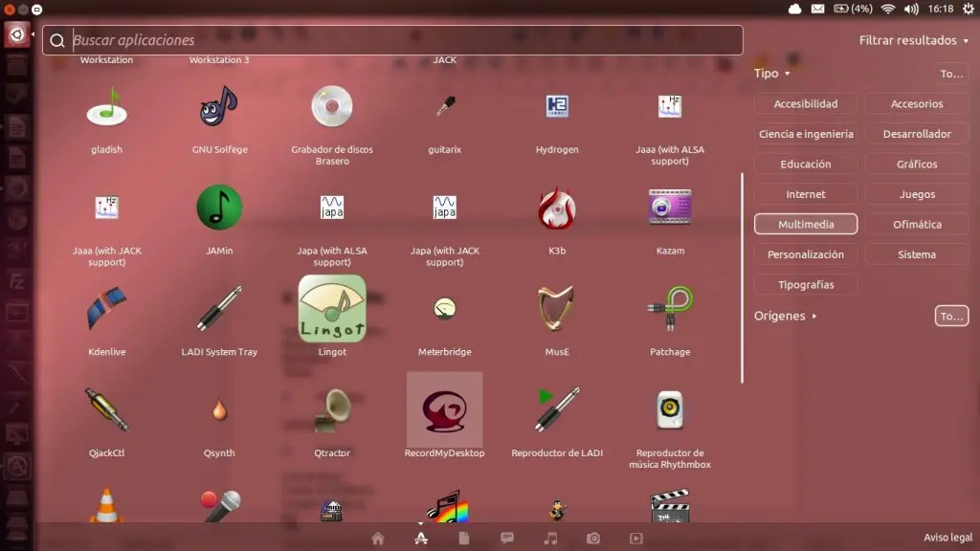Open the Qtractor gramophone icon
The width and height of the screenshot is (980, 551).
(332, 409)
